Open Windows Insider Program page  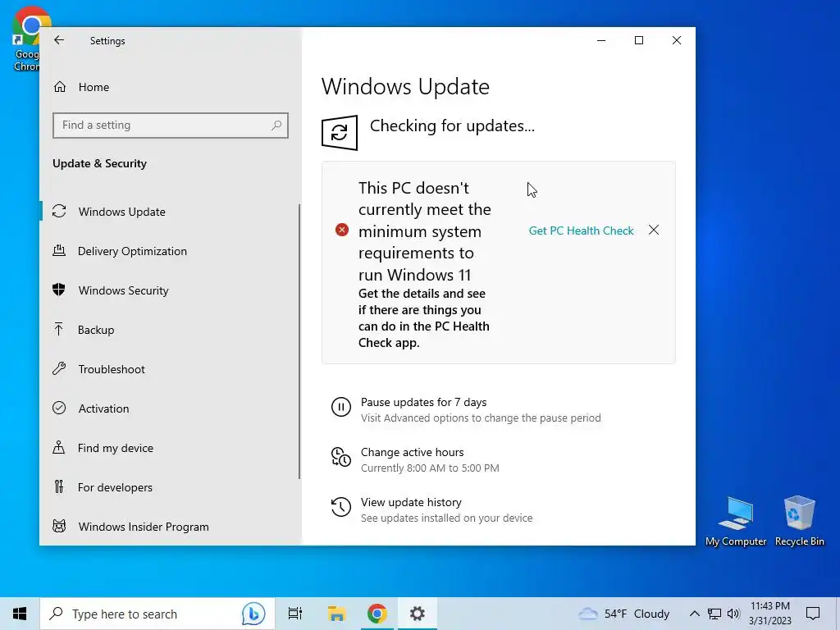[169, 527]
